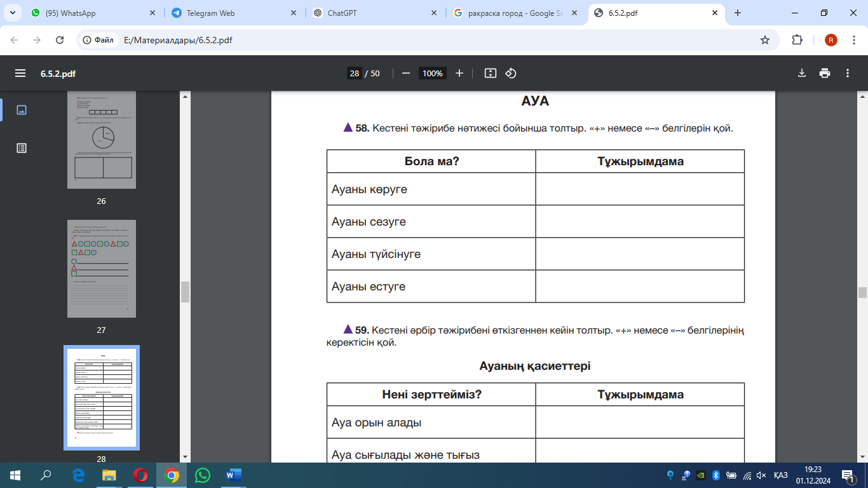Open the Wi-Fi network tray icon
The width and height of the screenshot is (868, 488).
click(x=747, y=475)
